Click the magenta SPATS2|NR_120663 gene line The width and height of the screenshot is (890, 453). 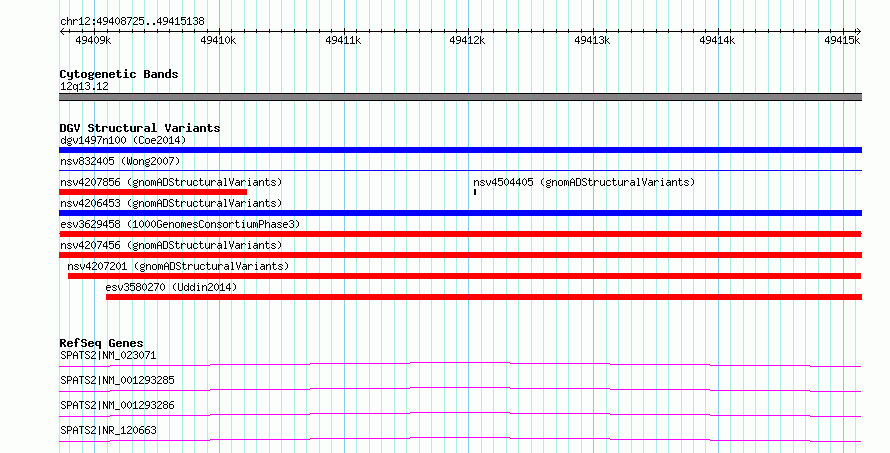[460, 439]
